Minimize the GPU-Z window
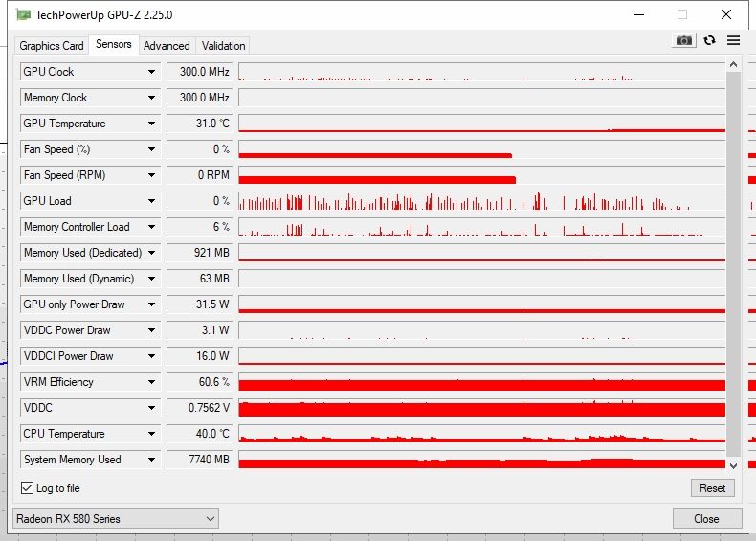 point(639,15)
